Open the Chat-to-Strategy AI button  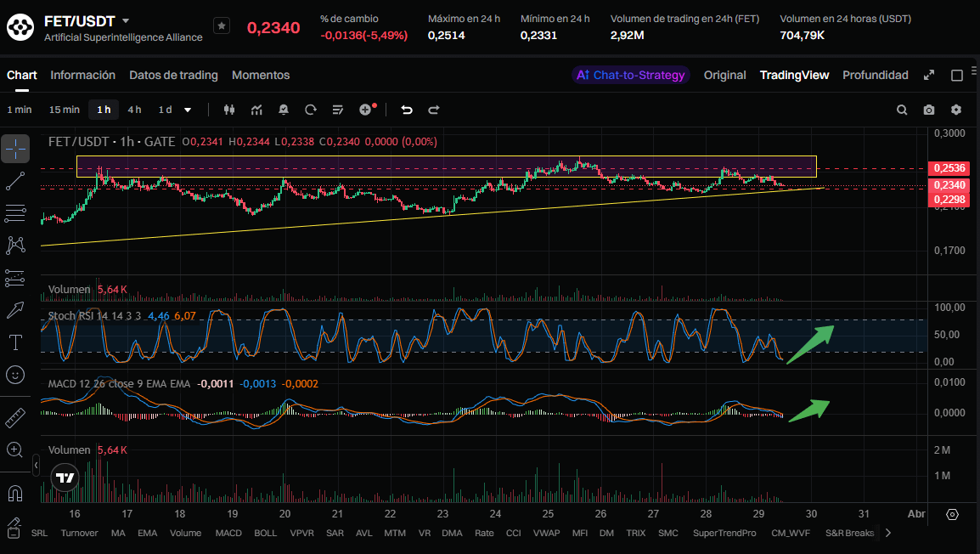pos(630,75)
